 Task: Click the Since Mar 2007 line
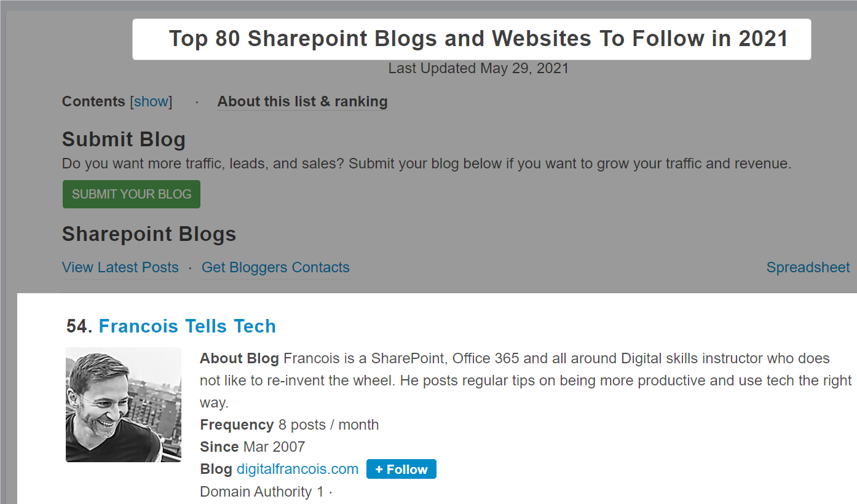click(x=252, y=447)
